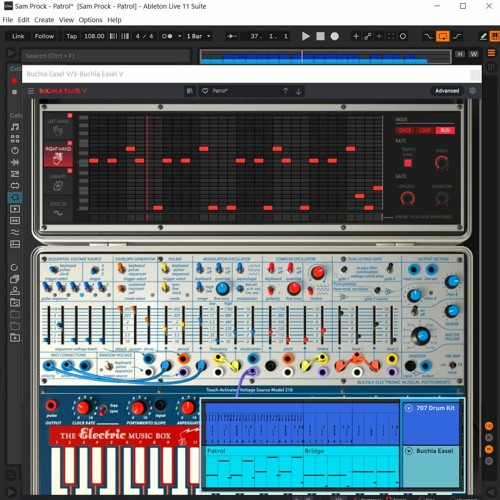Open the Effects advanced tab

[58, 209]
